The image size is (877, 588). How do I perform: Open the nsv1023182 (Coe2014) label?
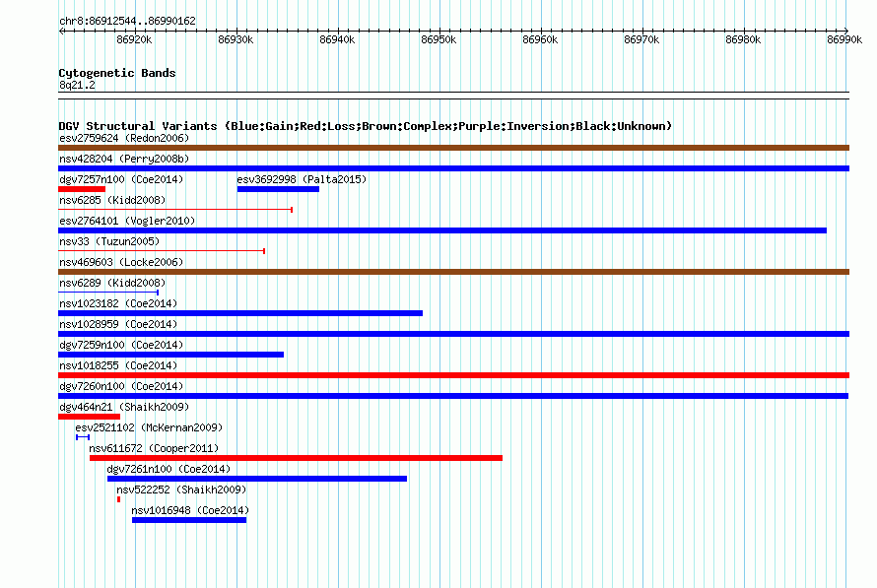pyautogui.click(x=118, y=303)
